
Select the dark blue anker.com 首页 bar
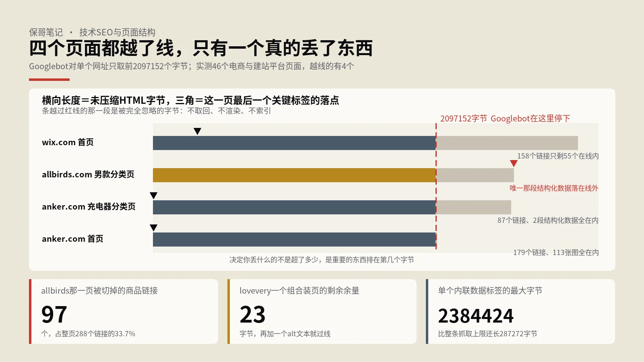pyautogui.click(x=295, y=239)
